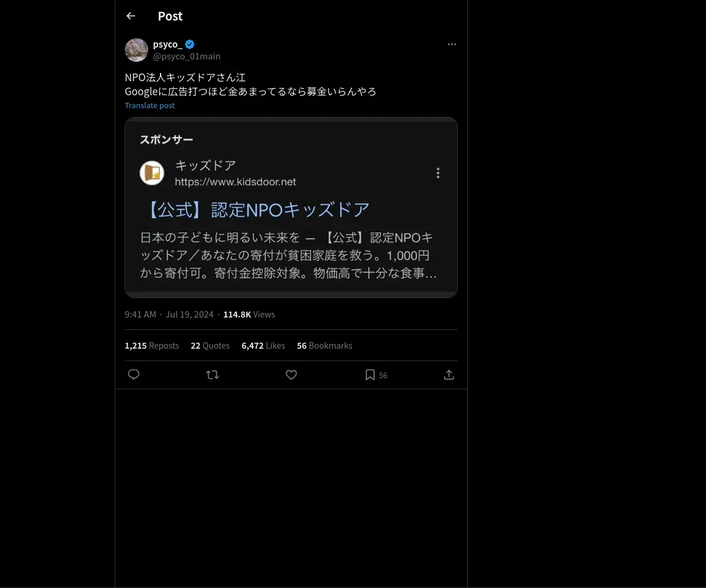
Task: Repost using the retweet arrows icon
Action: 212,375
